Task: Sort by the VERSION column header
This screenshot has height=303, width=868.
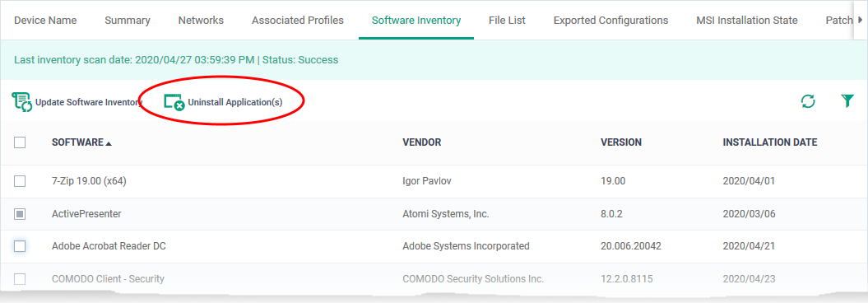Action: [x=621, y=142]
